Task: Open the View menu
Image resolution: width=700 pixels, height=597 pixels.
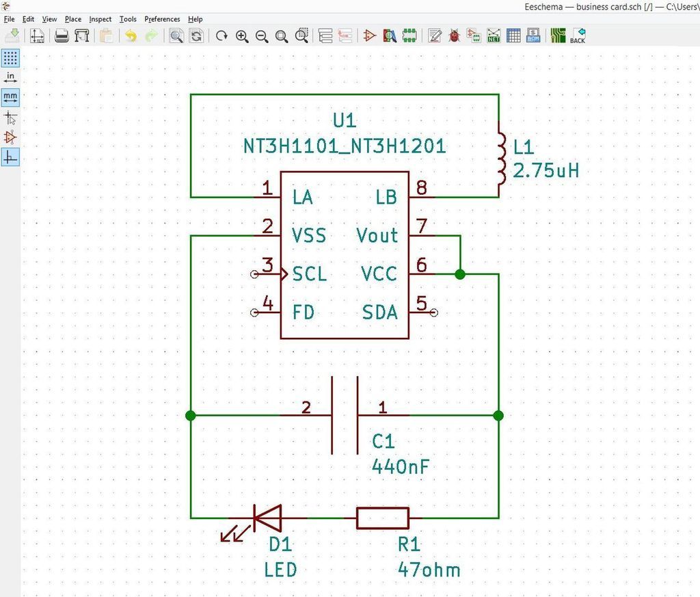Action: tap(49, 19)
